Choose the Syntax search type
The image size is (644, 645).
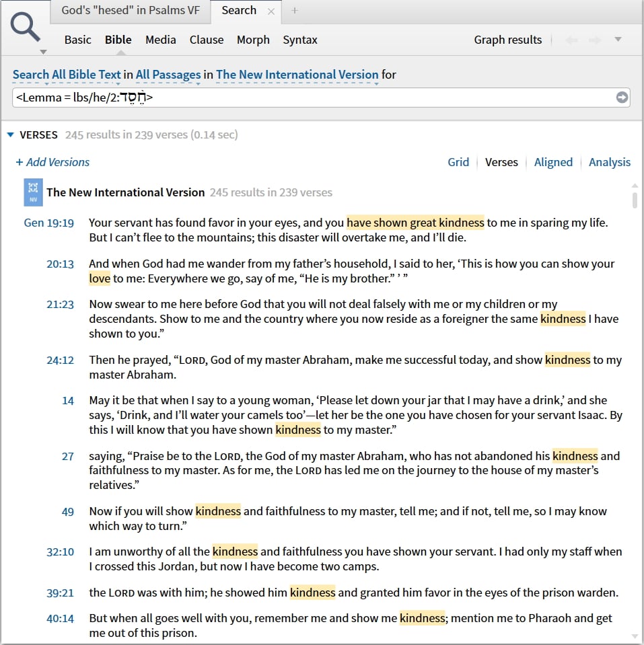point(300,40)
